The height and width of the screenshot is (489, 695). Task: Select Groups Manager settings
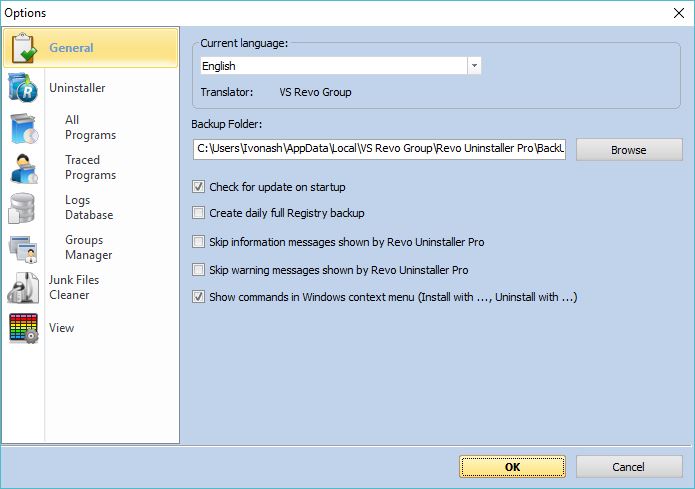pyautogui.click(x=89, y=247)
